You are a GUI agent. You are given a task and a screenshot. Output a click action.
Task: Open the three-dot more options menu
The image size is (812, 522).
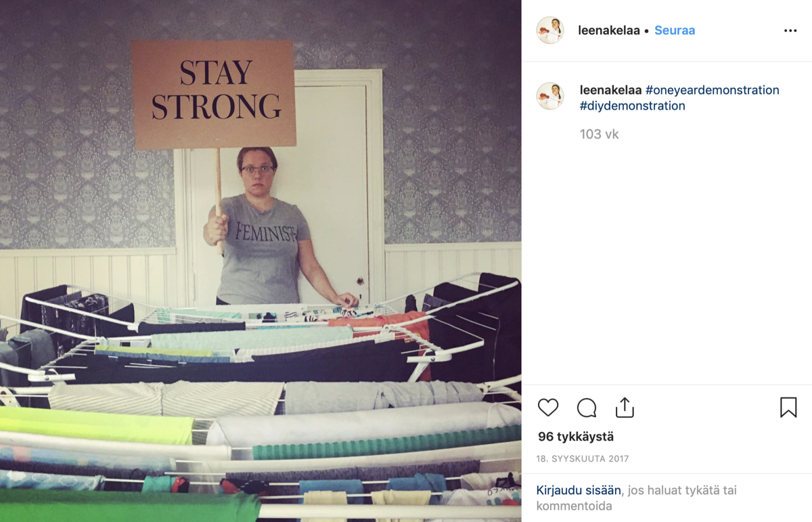tap(790, 30)
